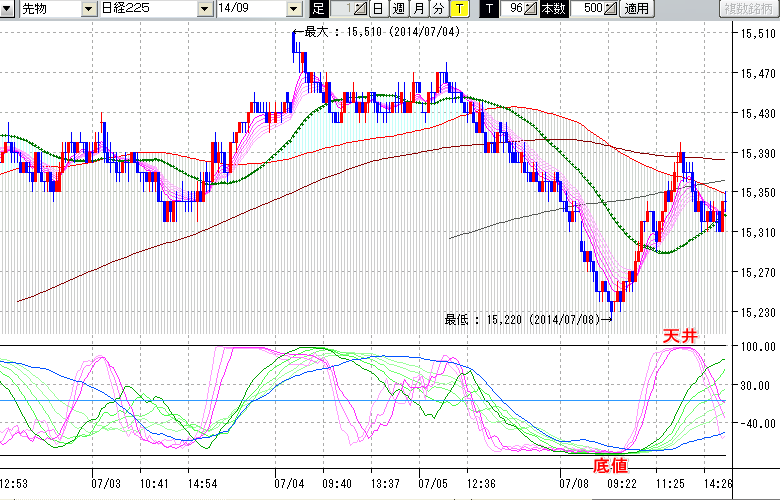Switch to 月 monthly timeframe
Viewport: 780px width, 500px height.
click(418, 9)
